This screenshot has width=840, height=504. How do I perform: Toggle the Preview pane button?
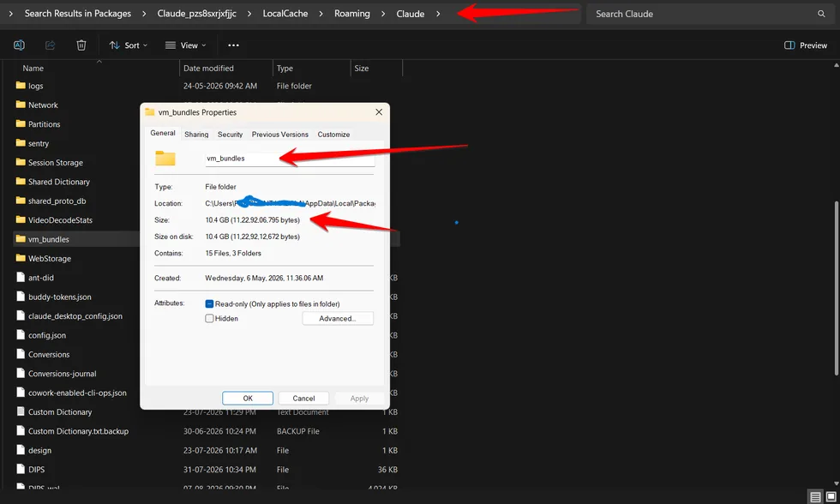click(805, 45)
